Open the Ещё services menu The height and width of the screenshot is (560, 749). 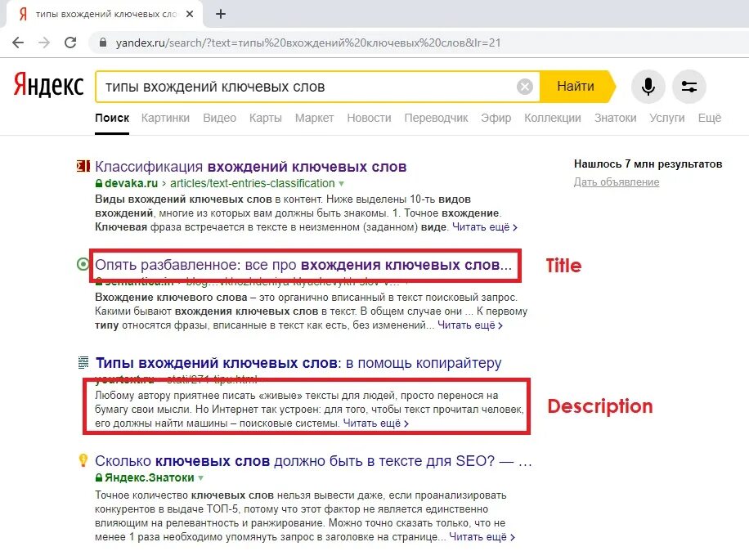click(x=710, y=118)
